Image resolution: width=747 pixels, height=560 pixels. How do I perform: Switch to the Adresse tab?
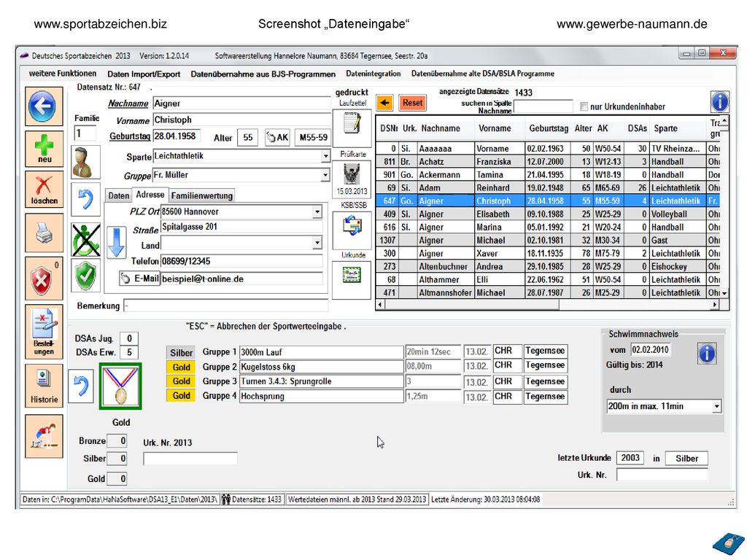[x=150, y=194]
